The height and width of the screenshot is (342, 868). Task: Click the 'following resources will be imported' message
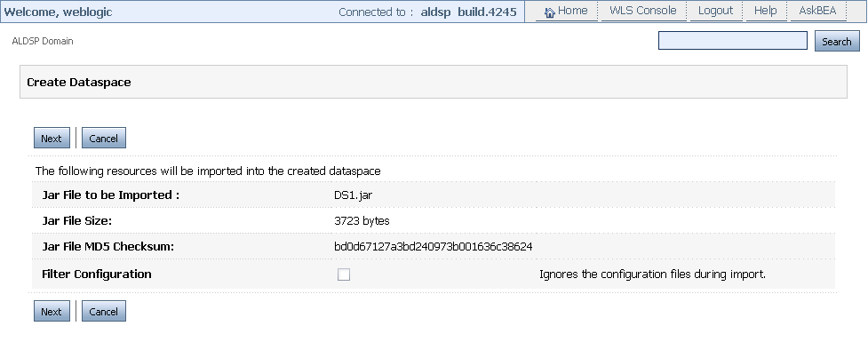(x=208, y=171)
